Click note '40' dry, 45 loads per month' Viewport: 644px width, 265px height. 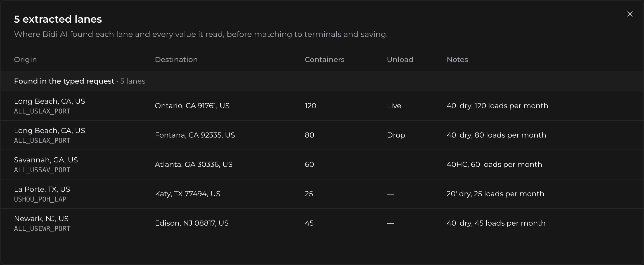[x=496, y=223]
